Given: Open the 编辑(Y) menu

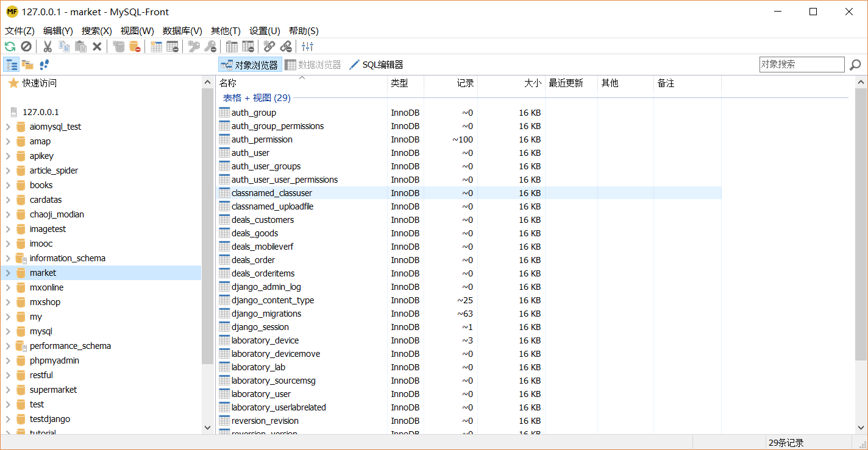Looking at the screenshot, I should pos(58,30).
